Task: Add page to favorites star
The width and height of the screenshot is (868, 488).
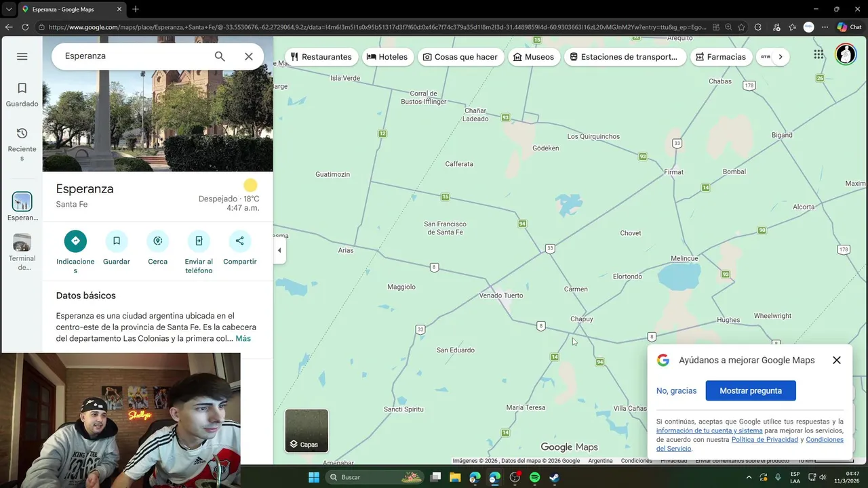Action: 742,27
